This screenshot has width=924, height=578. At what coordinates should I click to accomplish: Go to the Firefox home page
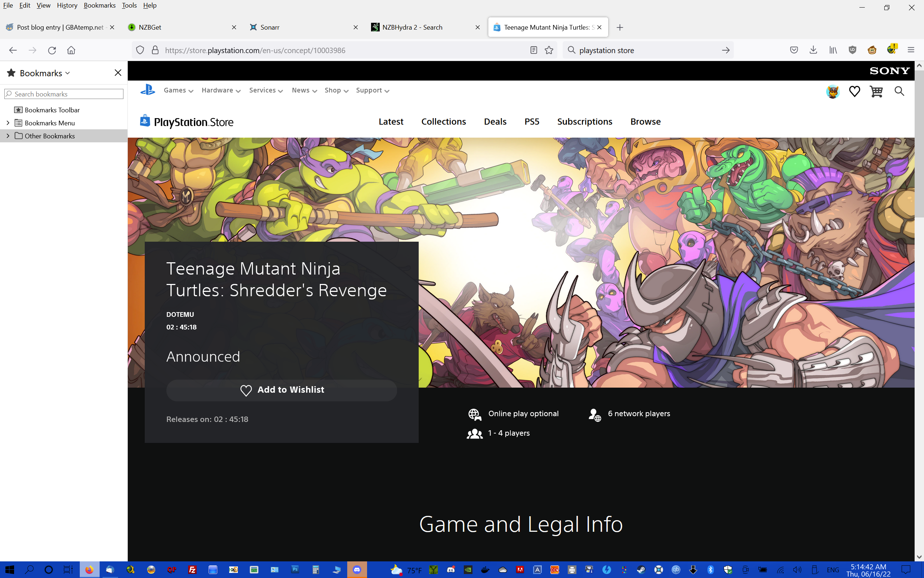[x=71, y=50]
